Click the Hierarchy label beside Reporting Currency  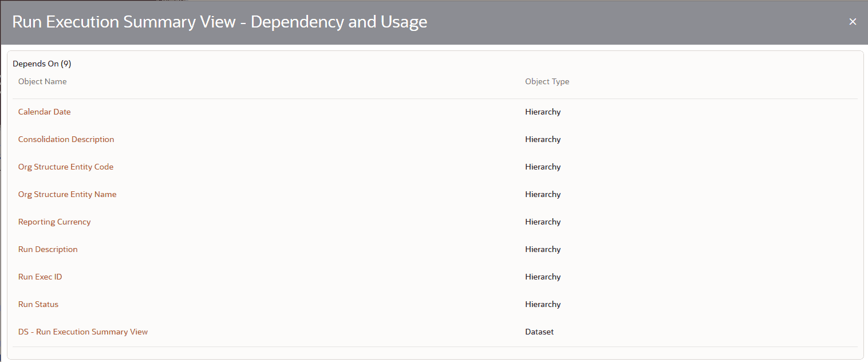tap(542, 222)
